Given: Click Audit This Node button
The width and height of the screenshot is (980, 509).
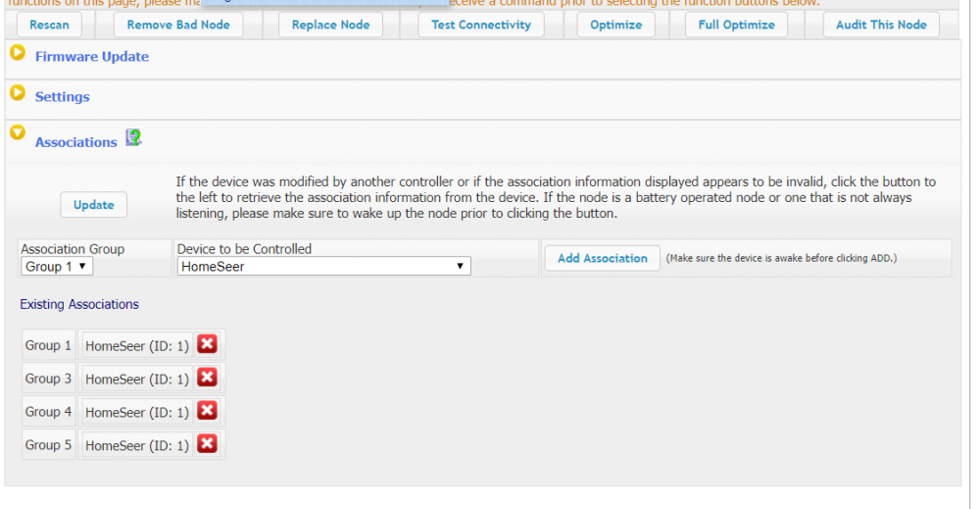Looking at the screenshot, I should point(881,25).
